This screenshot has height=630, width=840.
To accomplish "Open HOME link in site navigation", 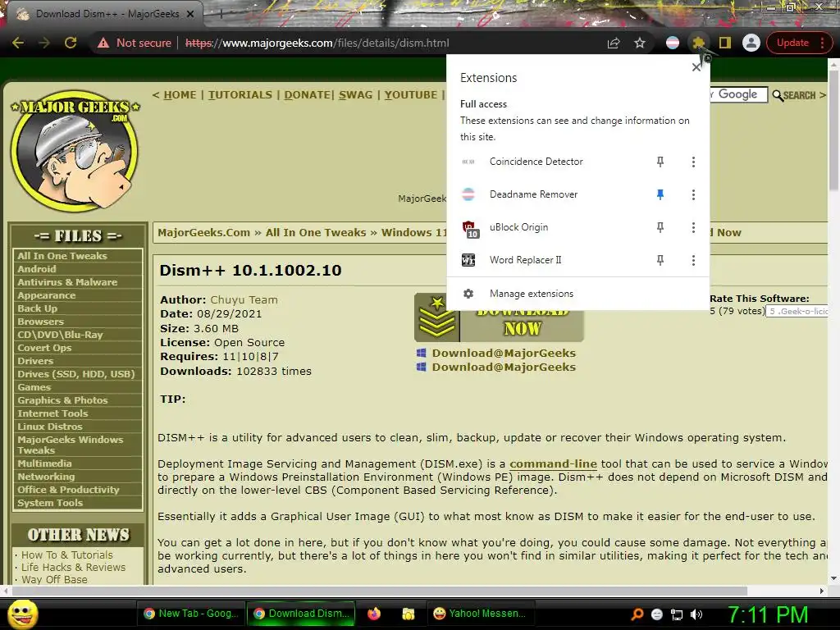I will click(180, 95).
